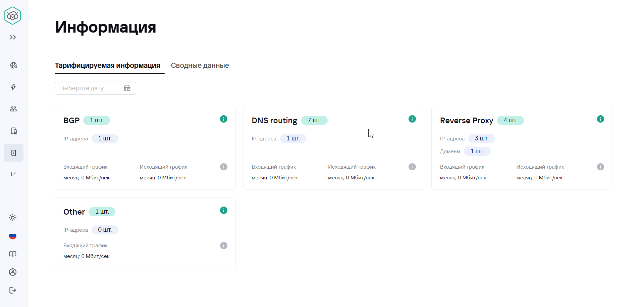Open the calendar icon in date picker
644x307 pixels.
[x=127, y=88]
